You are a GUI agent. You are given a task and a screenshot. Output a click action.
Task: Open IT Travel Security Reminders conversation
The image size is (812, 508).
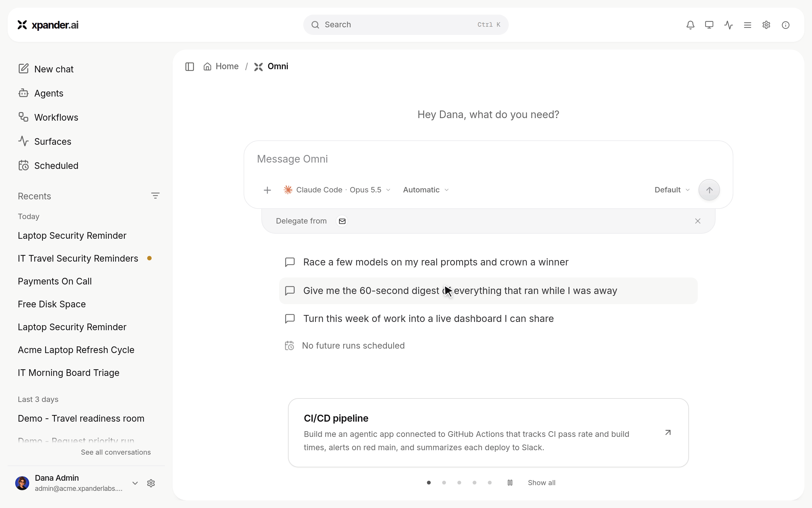point(78,258)
